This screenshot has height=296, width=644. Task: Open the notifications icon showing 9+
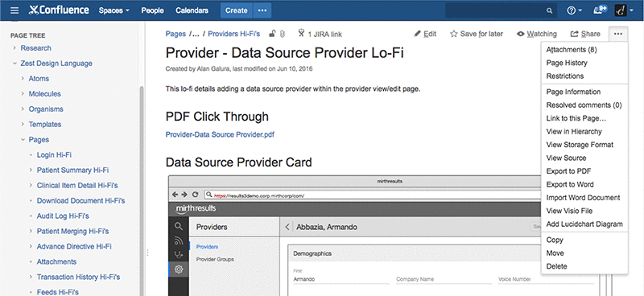pos(600,10)
